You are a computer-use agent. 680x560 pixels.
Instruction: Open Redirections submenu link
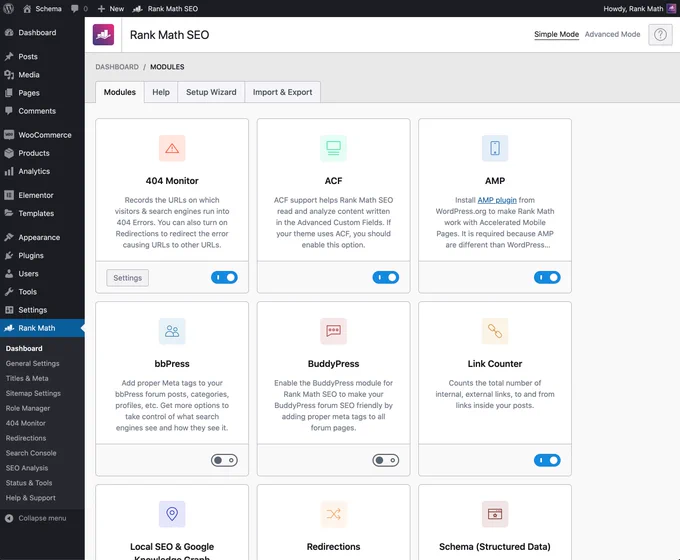click(26, 438)
